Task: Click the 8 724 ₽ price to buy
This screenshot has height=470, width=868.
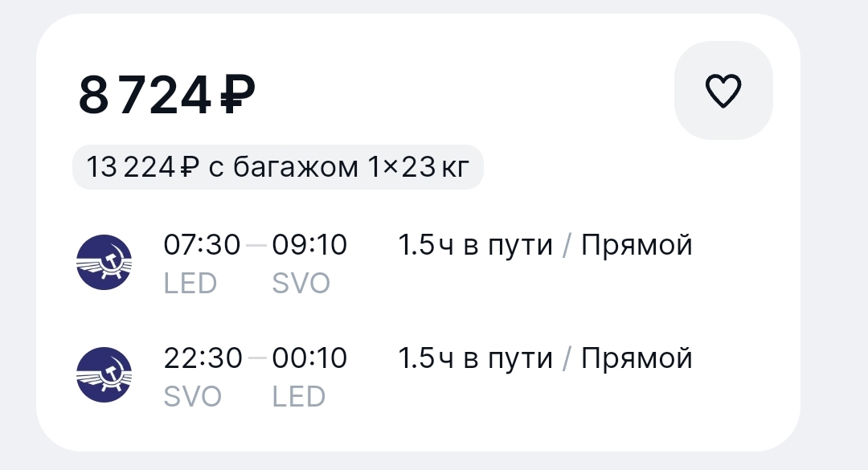Action: [x=164, y=93]
